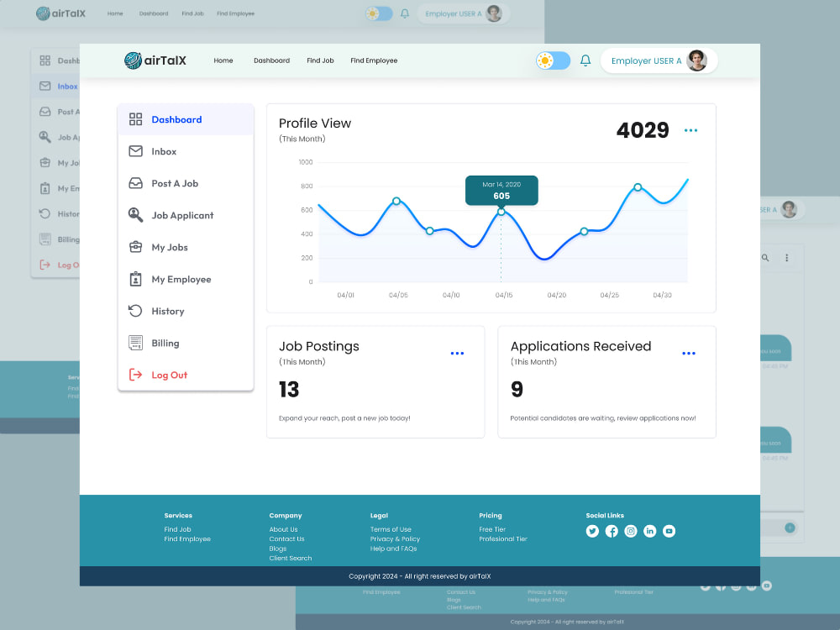Open the notification bell in front header
The image size is (840, 630).
(x=585, y=60)
